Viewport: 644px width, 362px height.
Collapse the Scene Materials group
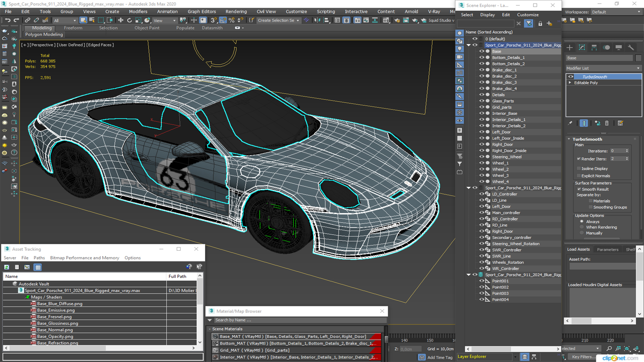(x=210, y=329)
